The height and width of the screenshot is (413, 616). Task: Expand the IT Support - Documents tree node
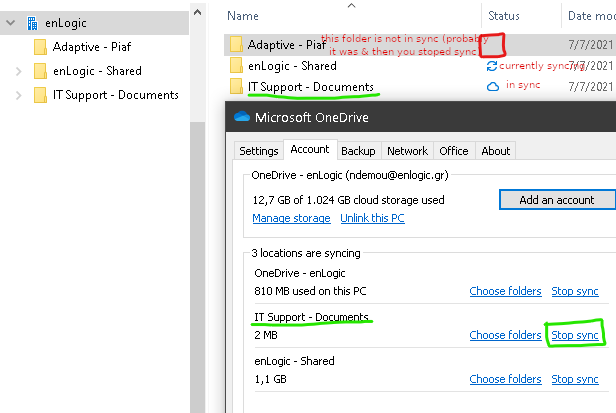[18, 95]
